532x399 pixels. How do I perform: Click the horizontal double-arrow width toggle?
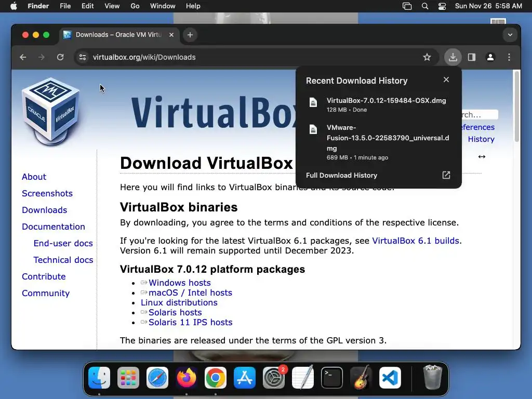482,156
